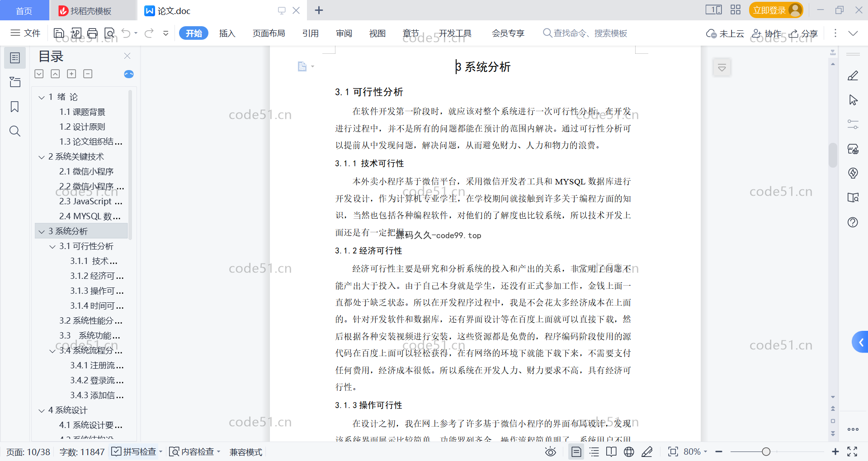Viewport: 868px width, 461px height.
Task: Click the Undo arrow
Action: point(126,33)
